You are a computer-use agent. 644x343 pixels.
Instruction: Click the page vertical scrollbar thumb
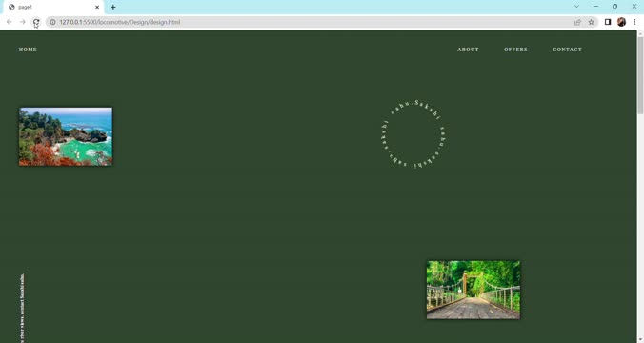point(640,75)
